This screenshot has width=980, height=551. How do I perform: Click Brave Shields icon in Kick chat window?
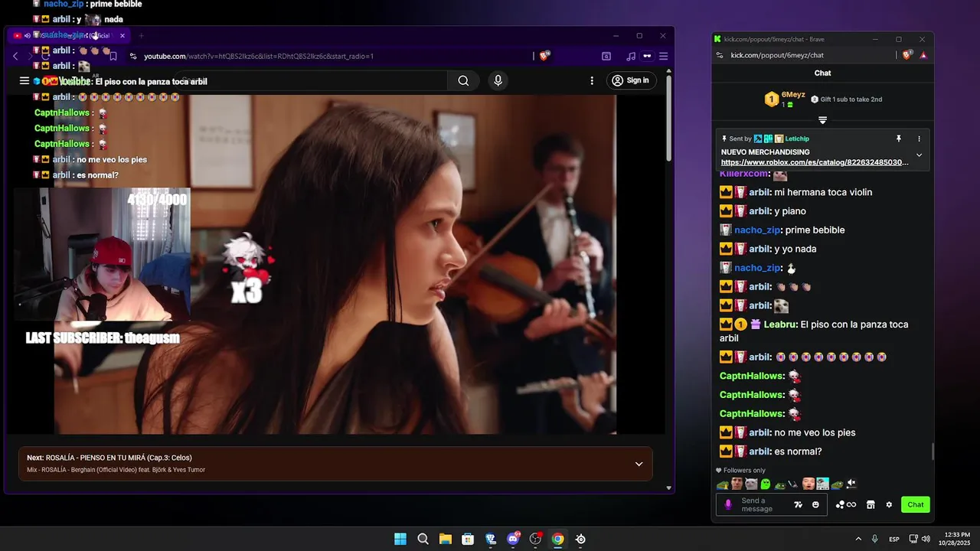(x=907, y=55)
